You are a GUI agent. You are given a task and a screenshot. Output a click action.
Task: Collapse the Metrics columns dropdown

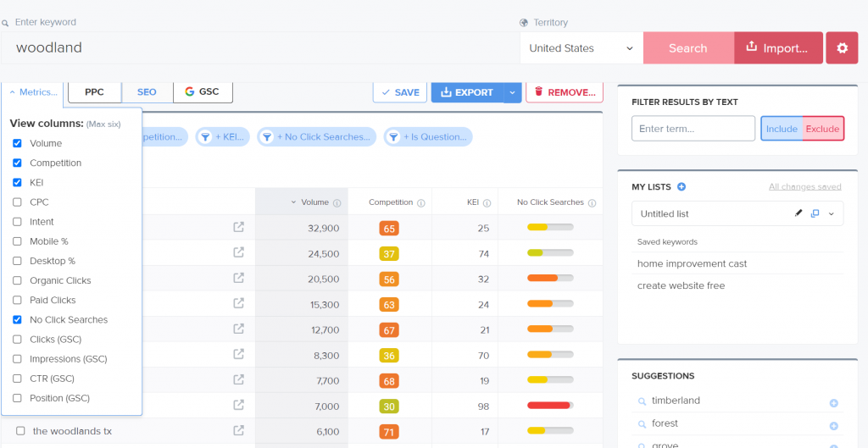pyautogui.click(x=34, y=92)
